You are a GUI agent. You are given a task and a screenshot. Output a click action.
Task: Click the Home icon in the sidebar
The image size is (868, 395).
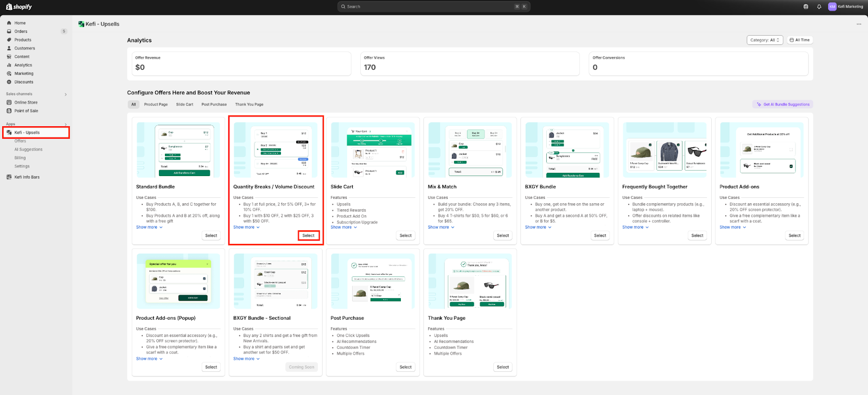9,23
